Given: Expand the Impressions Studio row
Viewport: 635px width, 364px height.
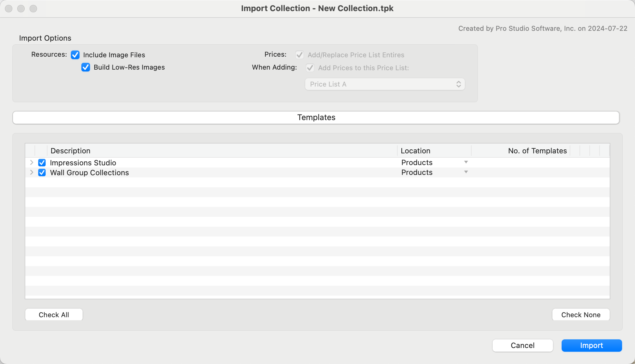Looking at the screenshot, I should (31, 162).
